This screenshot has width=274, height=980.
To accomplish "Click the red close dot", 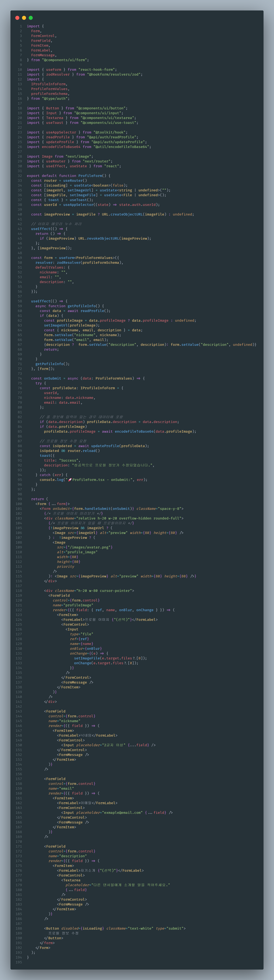I will pos(17,18).
